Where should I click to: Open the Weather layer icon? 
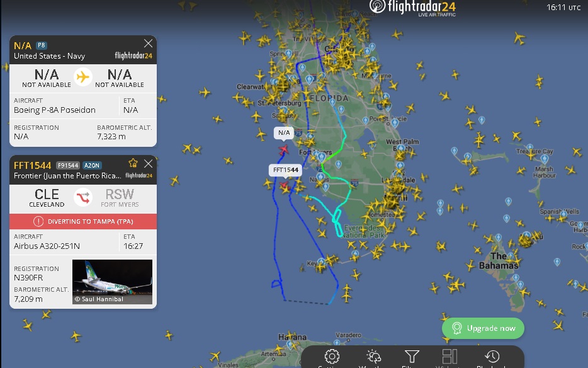point(373,357)
